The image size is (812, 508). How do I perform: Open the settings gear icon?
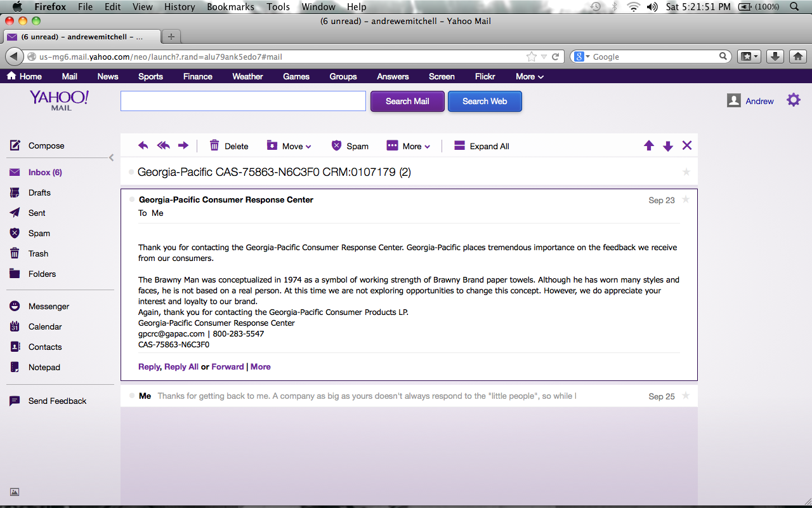tap(794, 100)
